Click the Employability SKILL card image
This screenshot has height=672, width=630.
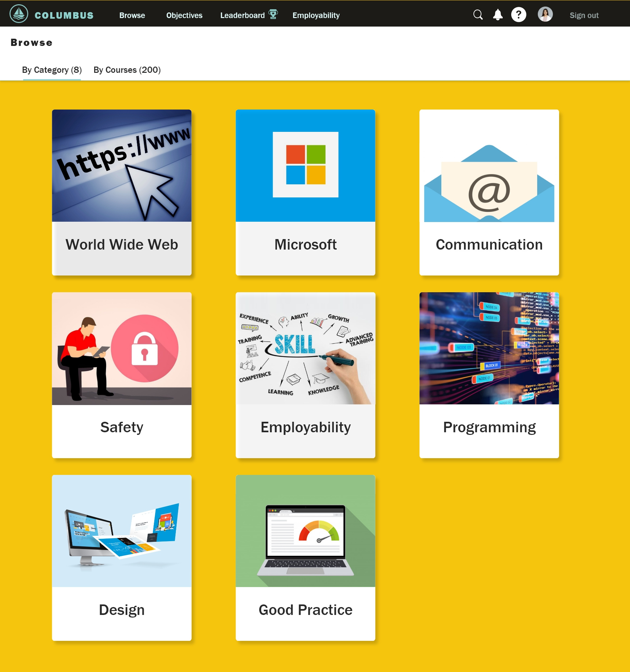pos(305,348)
